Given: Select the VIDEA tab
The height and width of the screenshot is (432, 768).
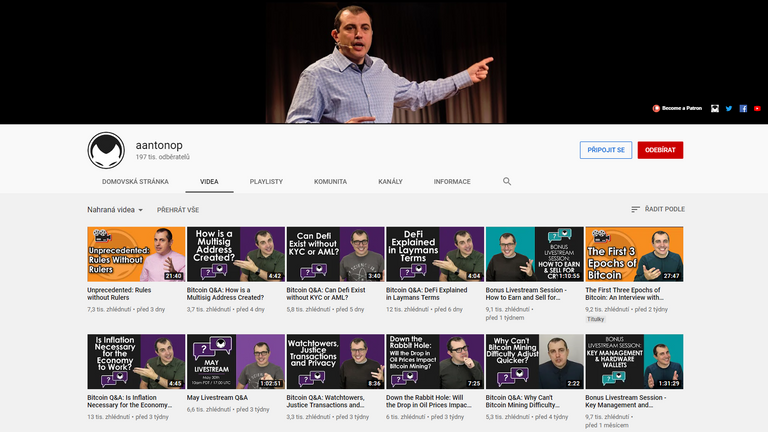Looking at the screenshot, I should tap(209, 182).
